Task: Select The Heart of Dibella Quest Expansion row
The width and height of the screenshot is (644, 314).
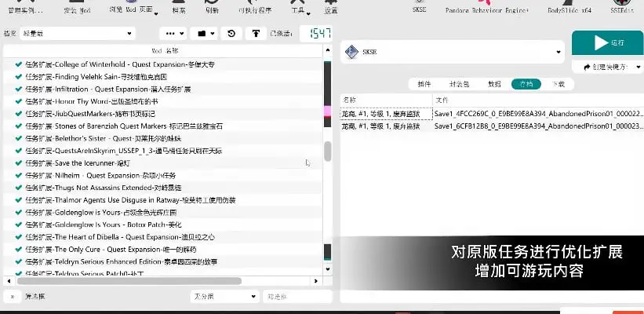Action: tap(162, 237)
